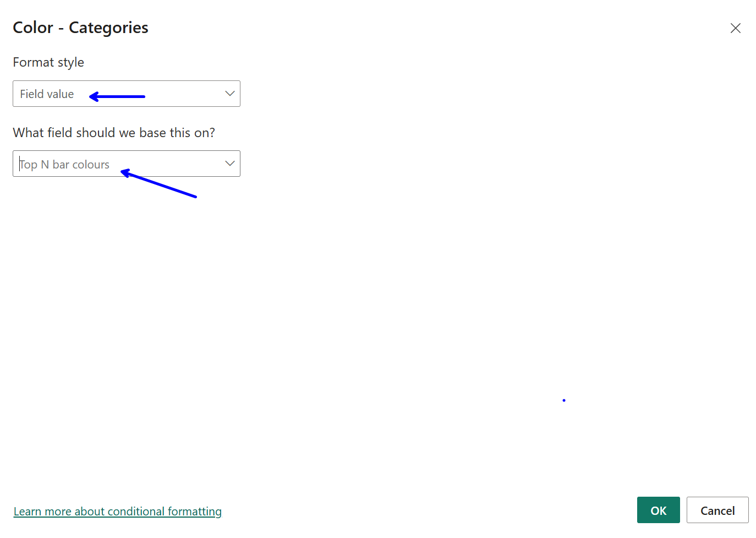Click the text cursor before Top N
The height and width of the screenshot is (538, 756).
coord(20,164)
